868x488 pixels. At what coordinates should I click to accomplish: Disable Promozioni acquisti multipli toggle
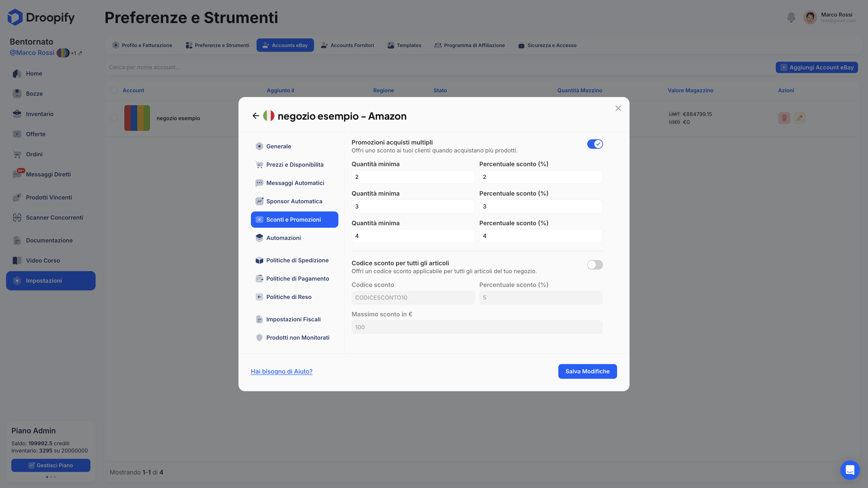(x=595, y=144)
